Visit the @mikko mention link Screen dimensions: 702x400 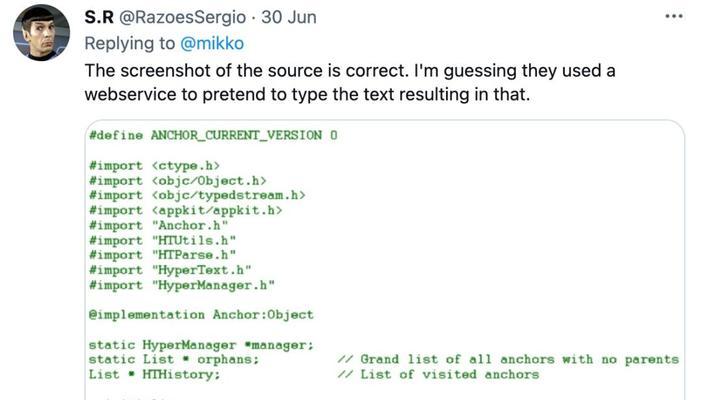(x=212, y=43)
